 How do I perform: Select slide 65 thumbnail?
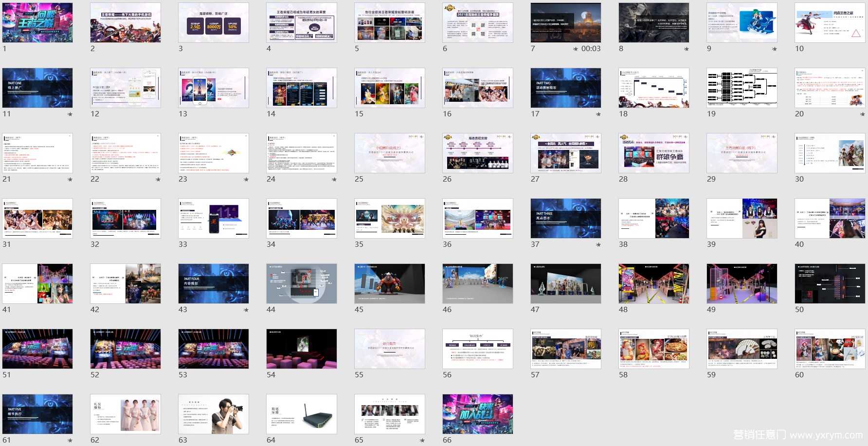click(x=390, y=414)
